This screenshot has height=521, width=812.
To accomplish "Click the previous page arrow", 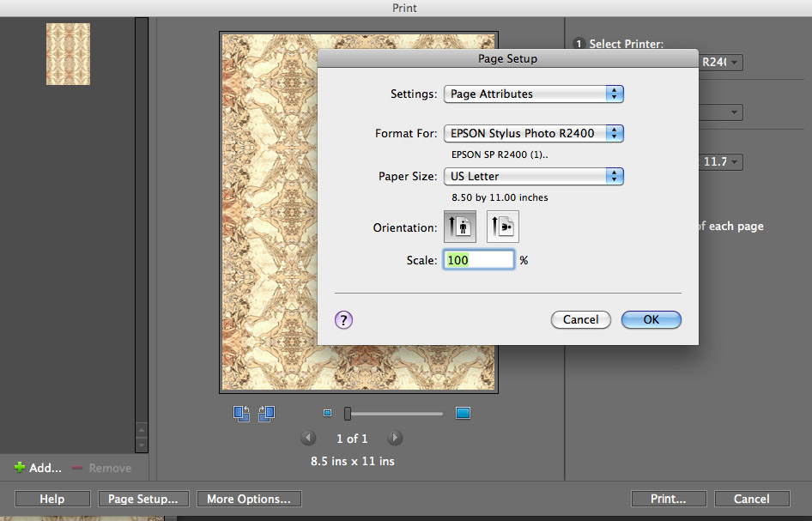I will pyautogui.click(x=308, y=438).
